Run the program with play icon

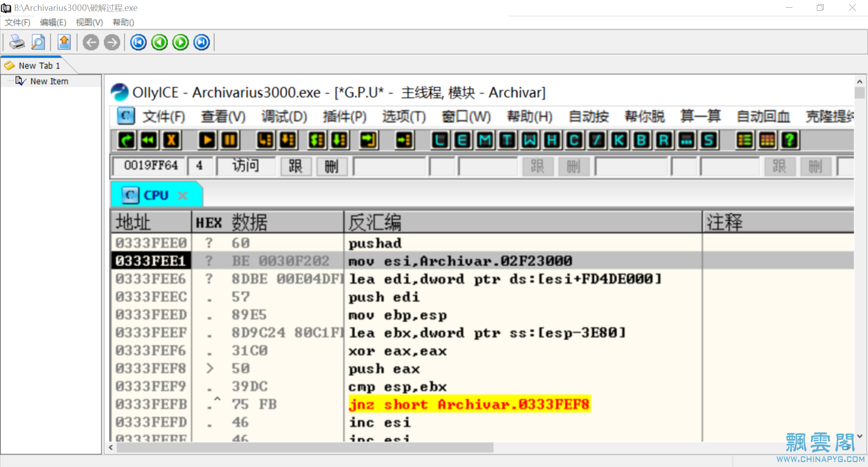click(207, 141)
